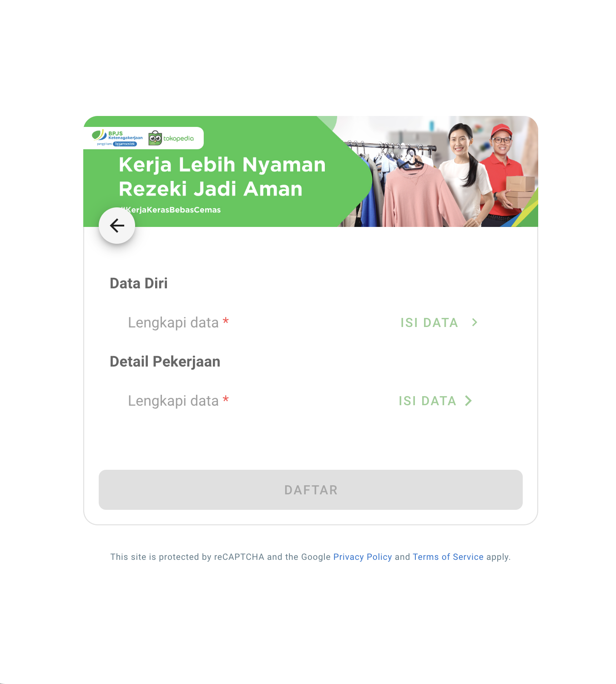
Task: Go back using the arrow button
Action: tap(117, 226)
